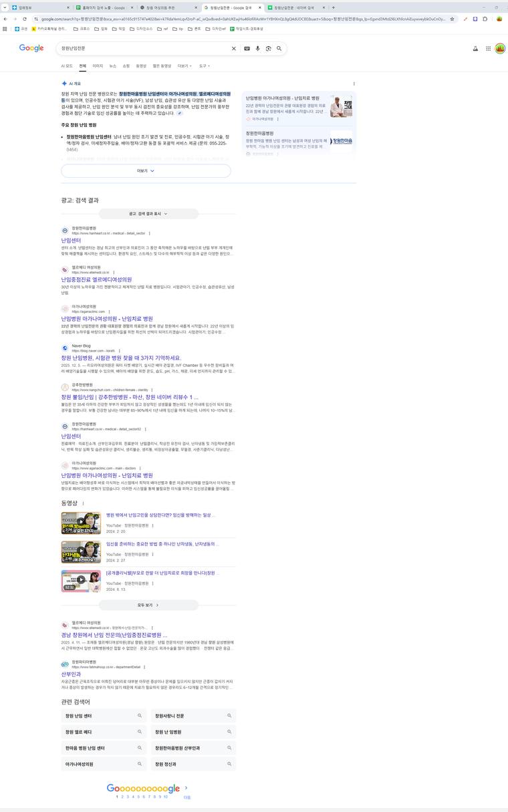This screenshot has height=812, width=508.
Task: Expand the 더보기 search categories dropdown
Action: 184,66
